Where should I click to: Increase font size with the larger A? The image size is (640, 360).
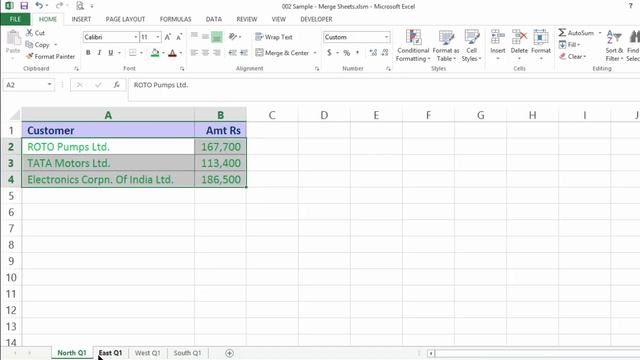click(x=167, y=37)
